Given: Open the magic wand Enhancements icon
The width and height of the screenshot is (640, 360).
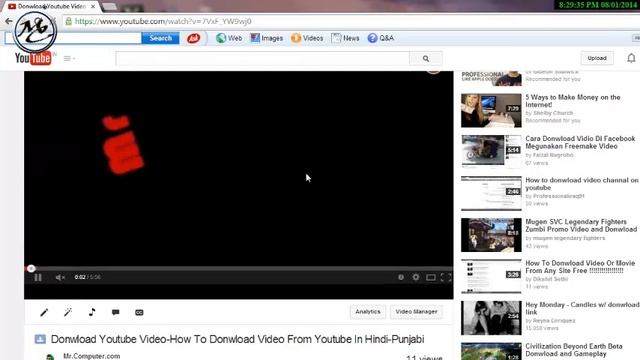Looking at the screenshot, I should [68, 312].
